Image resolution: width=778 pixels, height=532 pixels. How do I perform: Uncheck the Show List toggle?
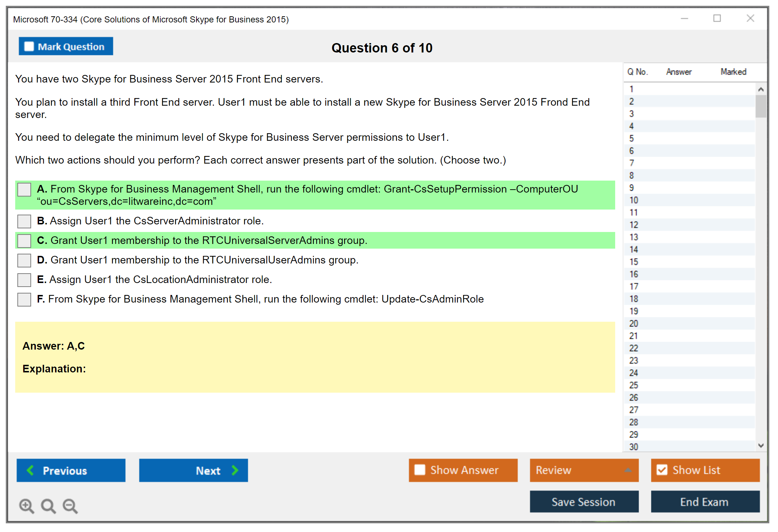pos(662,470)
